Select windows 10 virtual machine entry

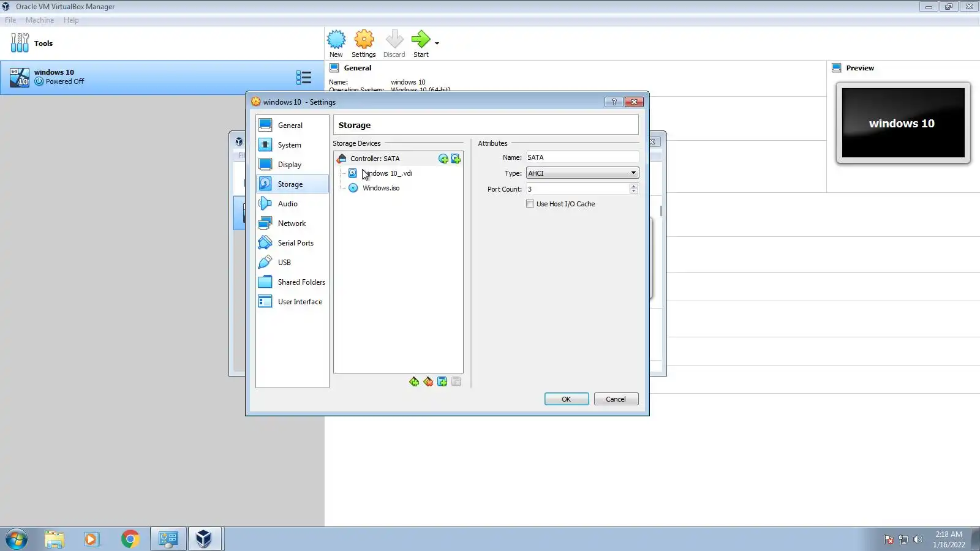coord(162,77)
